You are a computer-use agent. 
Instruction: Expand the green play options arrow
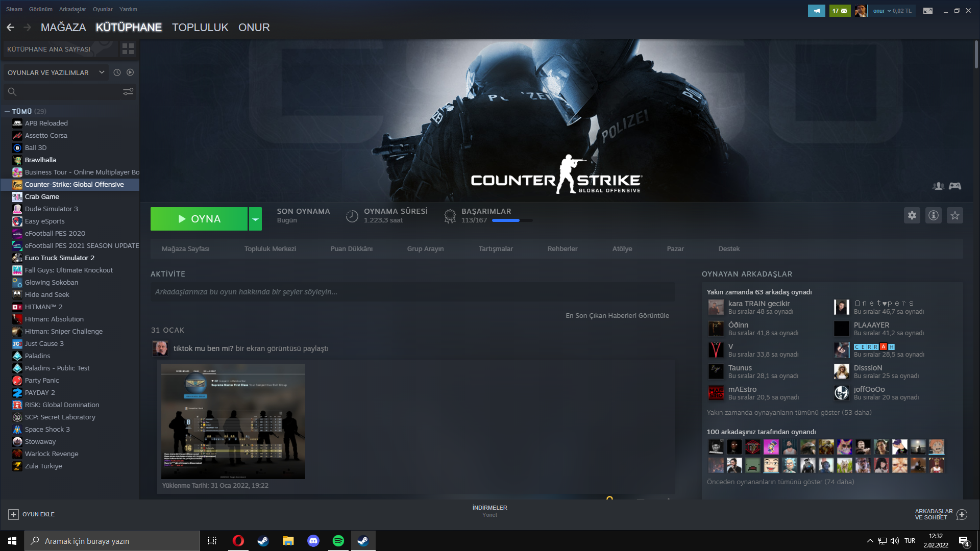[255, 219]
